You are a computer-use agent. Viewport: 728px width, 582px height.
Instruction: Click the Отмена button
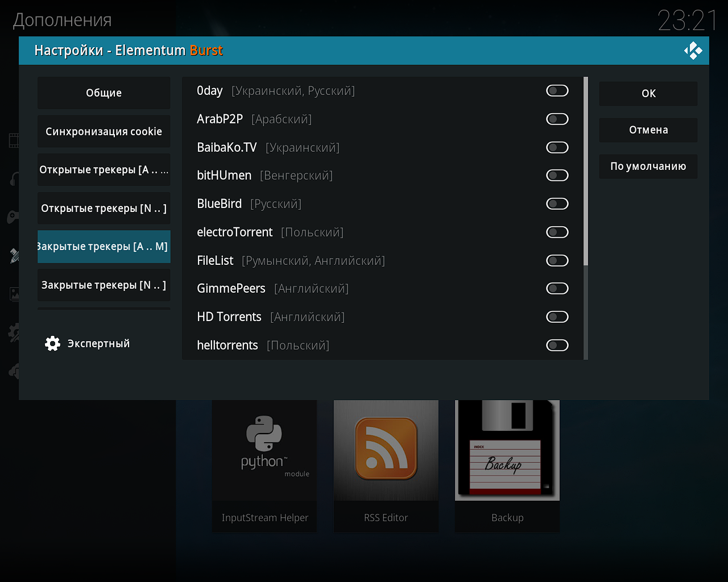pos(648,130)
